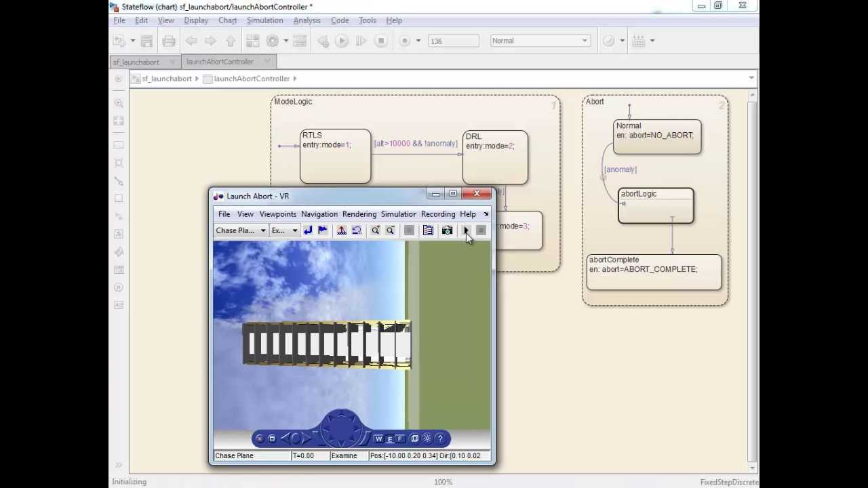
Task: Toggle headlight on VR navigation panel
Action: [427, 439]
